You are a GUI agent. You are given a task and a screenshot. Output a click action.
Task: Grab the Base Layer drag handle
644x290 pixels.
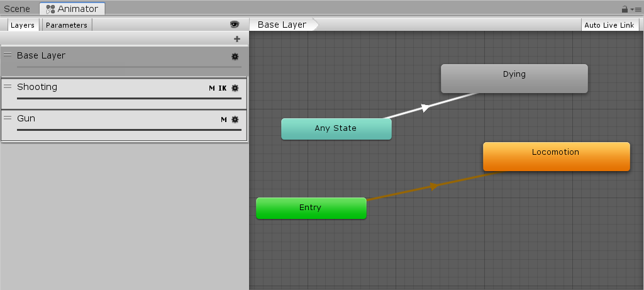[8, 54]
